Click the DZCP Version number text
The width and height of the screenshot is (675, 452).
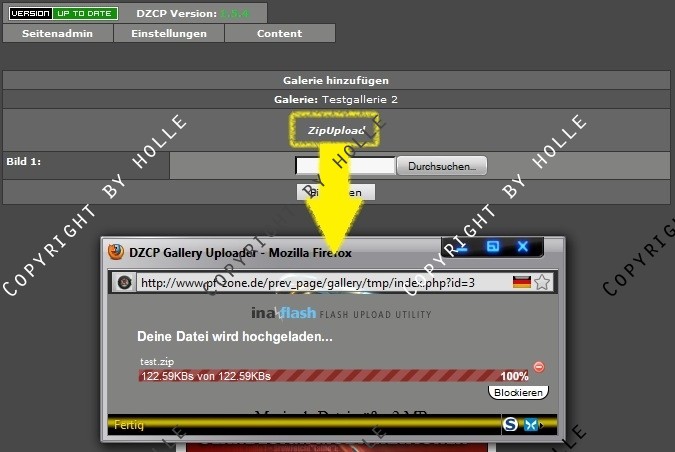click(x=235, y=13)
